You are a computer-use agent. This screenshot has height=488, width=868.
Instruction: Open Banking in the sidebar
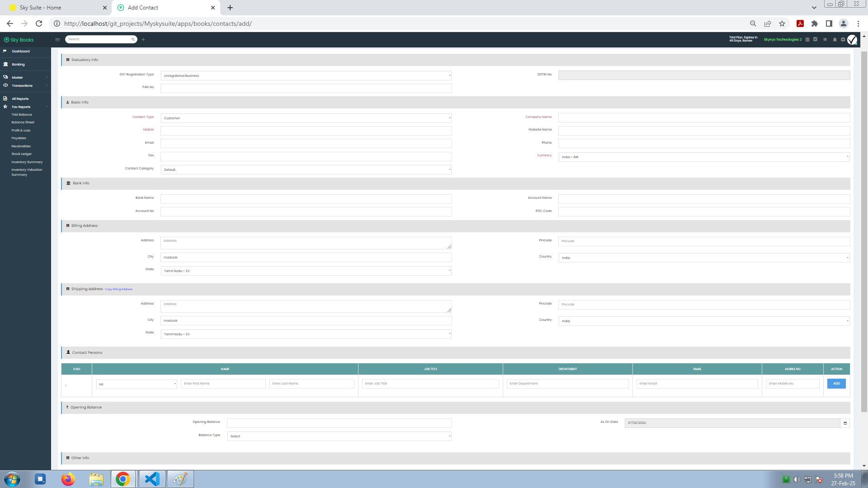[19, 64]
